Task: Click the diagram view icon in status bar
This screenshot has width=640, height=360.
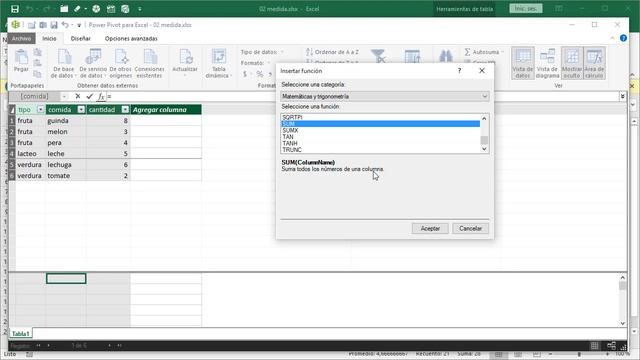Action: pyautogui.click(x=611, y=346)
